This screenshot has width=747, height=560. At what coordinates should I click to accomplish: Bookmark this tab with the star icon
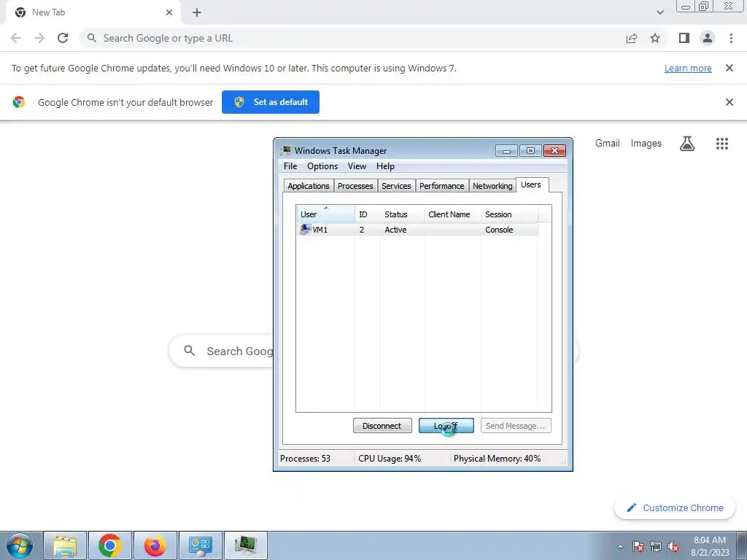point(655,38)
